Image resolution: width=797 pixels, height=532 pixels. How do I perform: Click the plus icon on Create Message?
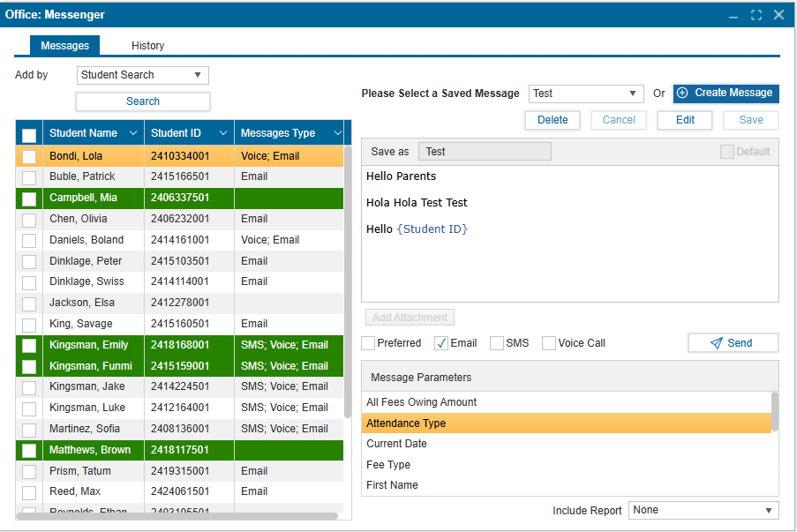[x=682, y=93]
